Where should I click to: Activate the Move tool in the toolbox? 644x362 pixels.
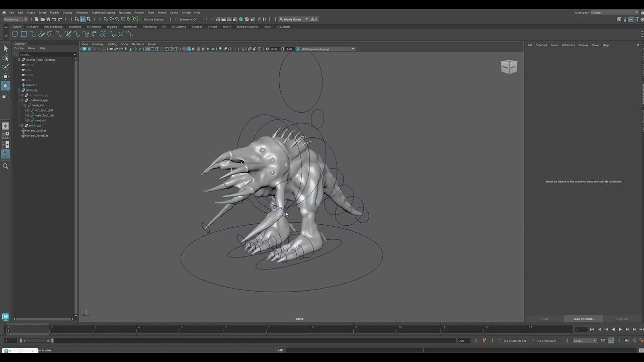(x=6, y=76)
